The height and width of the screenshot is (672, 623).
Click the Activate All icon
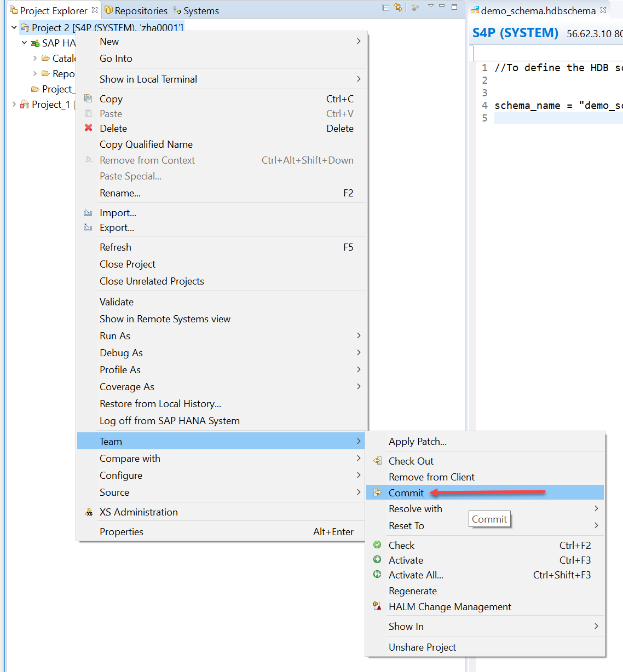click(377, 575)
